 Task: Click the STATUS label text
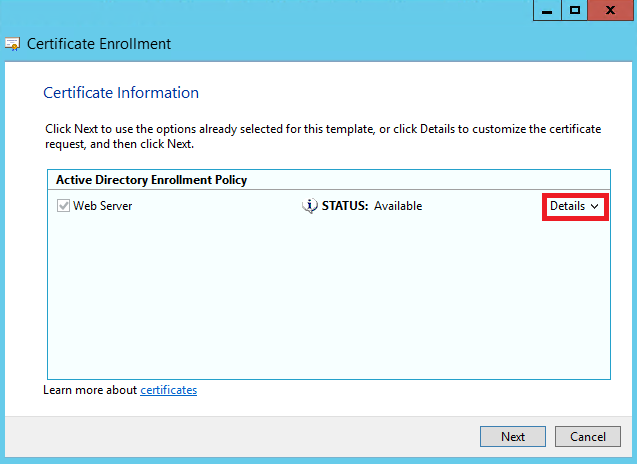(345, 206)
